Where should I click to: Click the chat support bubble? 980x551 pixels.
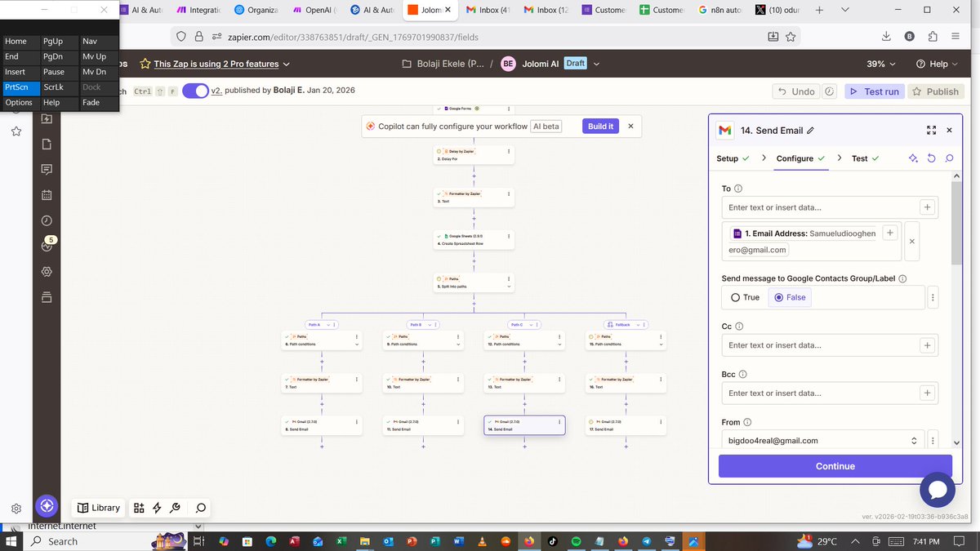(x=938, y=489)
